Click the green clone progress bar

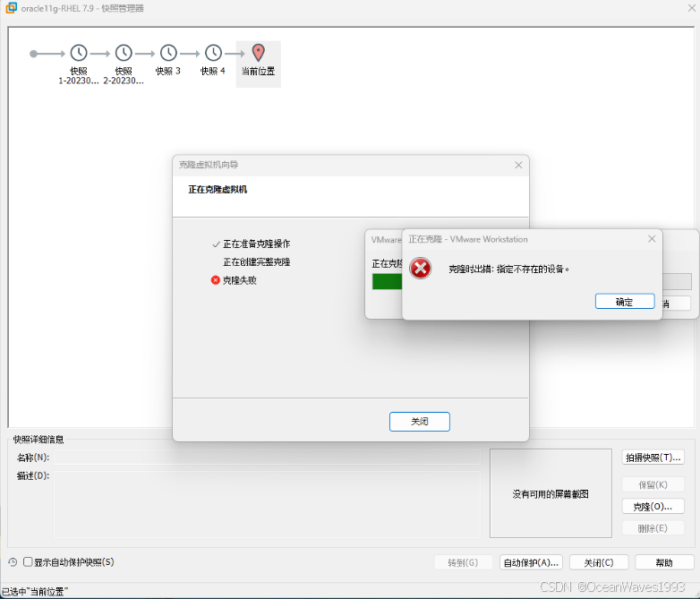pyautogui.click(x=387, y=282)
